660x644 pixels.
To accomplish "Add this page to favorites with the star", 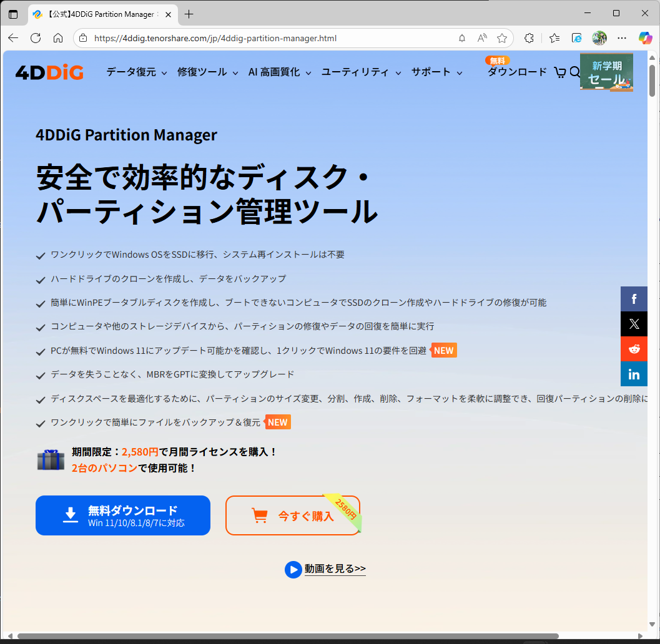I will click(502, 38).
